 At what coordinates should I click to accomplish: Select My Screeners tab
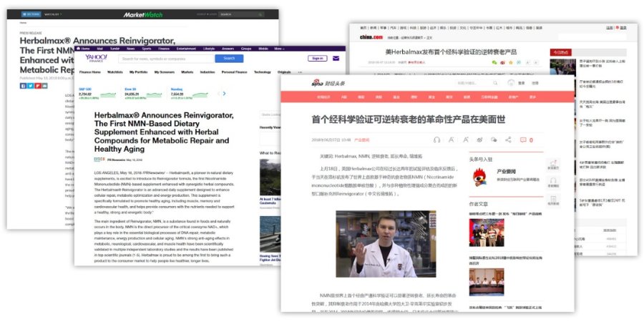pos(165,72)
